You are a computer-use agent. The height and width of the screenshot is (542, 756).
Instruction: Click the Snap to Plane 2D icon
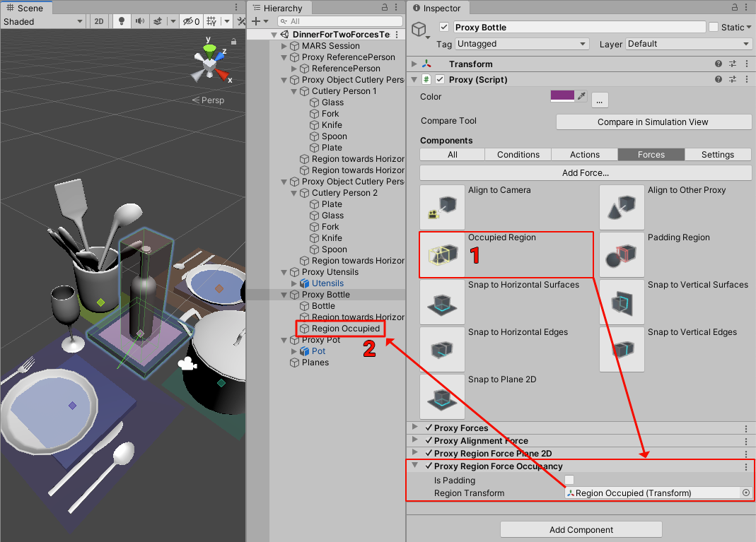[443, 396]
